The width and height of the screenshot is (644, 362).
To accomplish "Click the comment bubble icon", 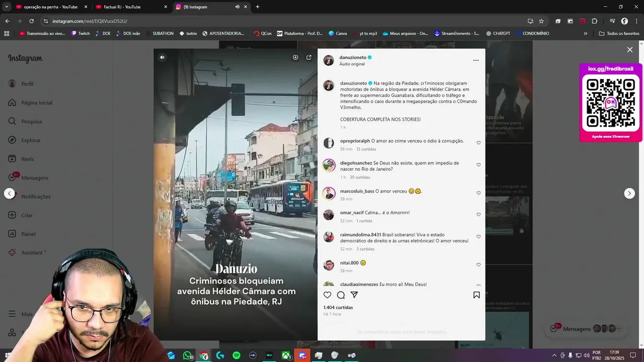I will coord(341,295).
